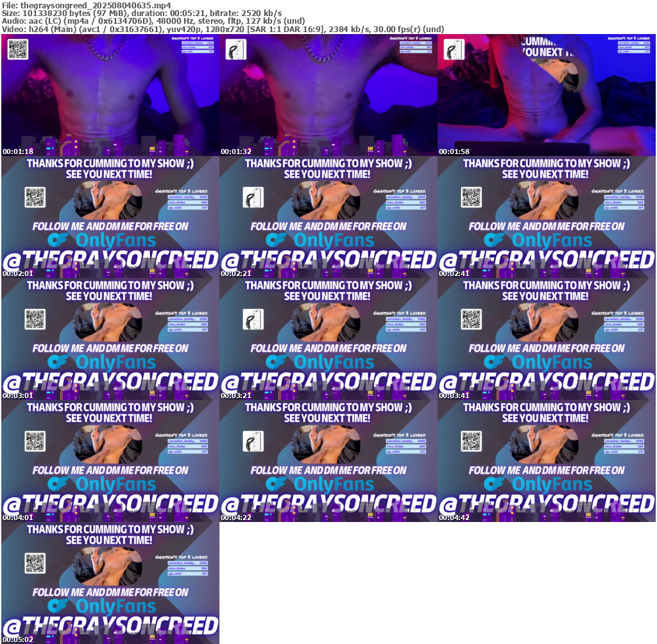
Task: Select the frame at 00:04:01
Action: pyautogui.click(x=110, y=461)
